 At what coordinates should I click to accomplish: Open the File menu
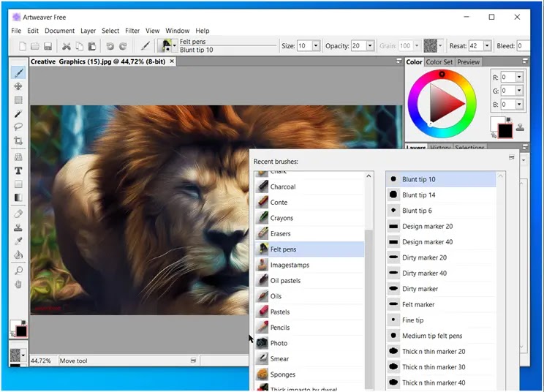coord(16,31)
